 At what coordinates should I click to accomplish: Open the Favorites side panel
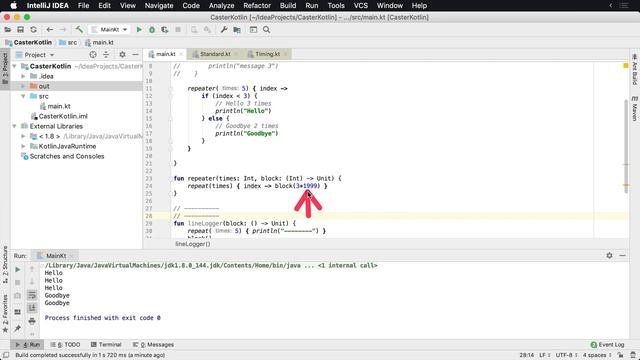pos(5,313)
